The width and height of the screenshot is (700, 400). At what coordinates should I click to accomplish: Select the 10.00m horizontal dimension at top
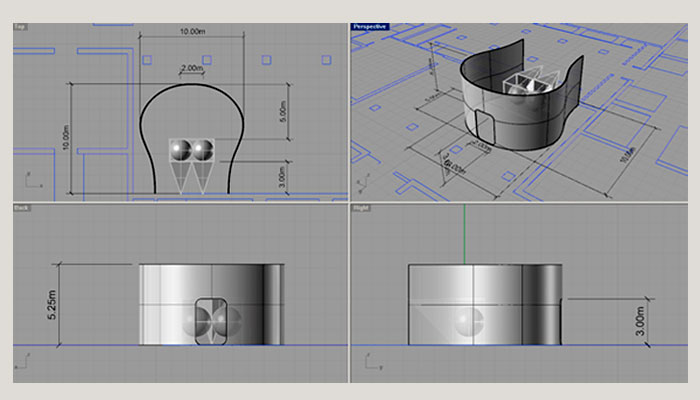coord(191,33)
